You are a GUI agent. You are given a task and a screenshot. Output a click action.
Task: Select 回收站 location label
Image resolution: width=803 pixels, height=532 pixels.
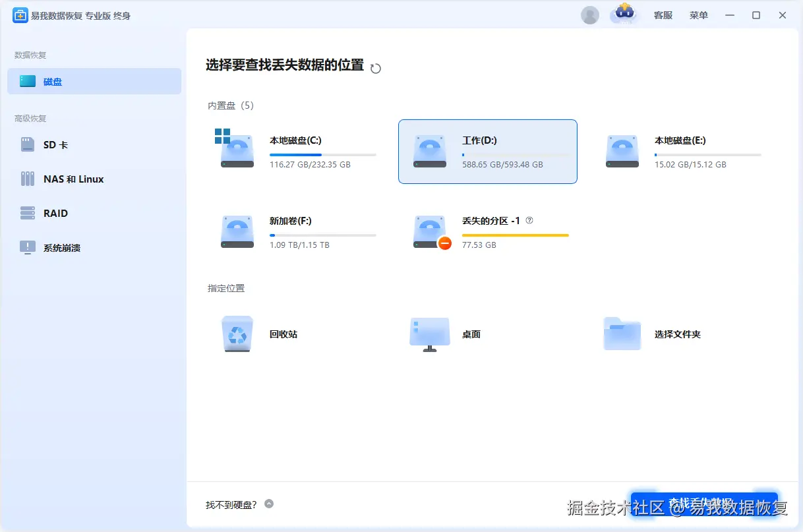click(283, 334)
